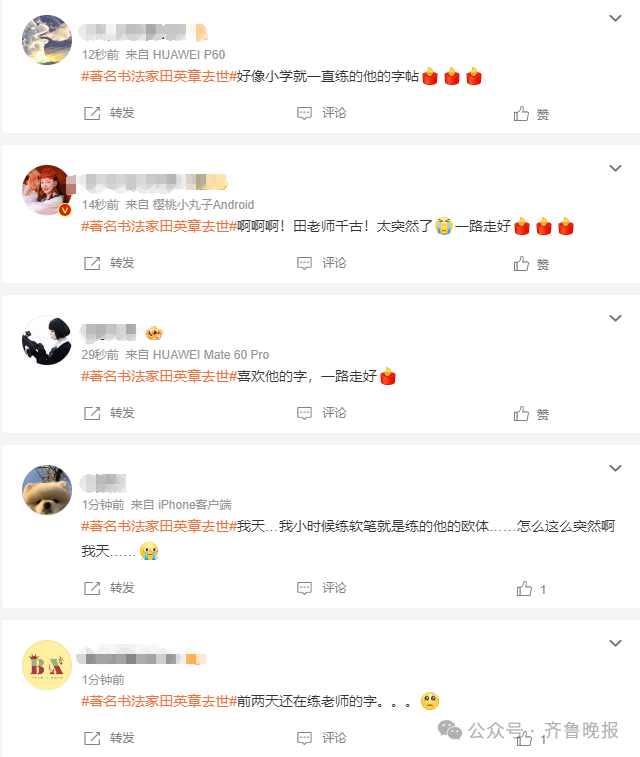Open the yellow BX avatar profile
Image resolution: width=640 pixels, height=757 pixels.
click(47, 665)
